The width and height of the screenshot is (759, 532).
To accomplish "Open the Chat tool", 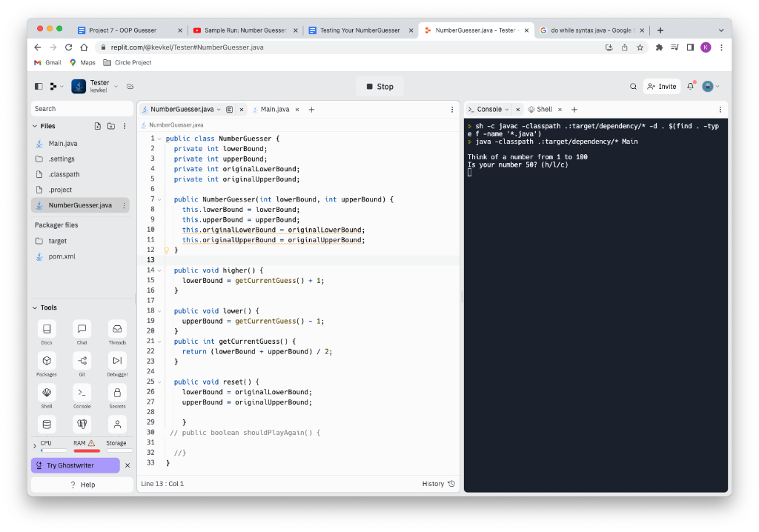I will point(82,329).
